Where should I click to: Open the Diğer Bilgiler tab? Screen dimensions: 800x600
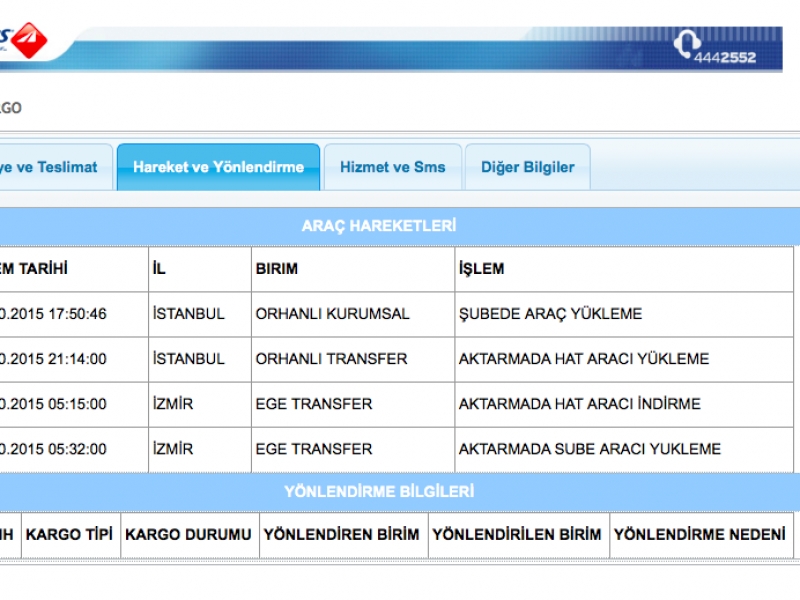527,167
